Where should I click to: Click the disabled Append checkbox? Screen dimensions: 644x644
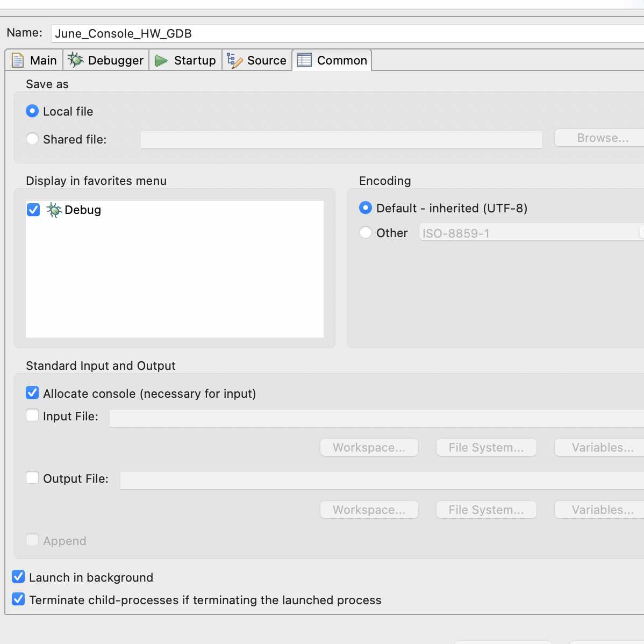click(x=32, y=540)
